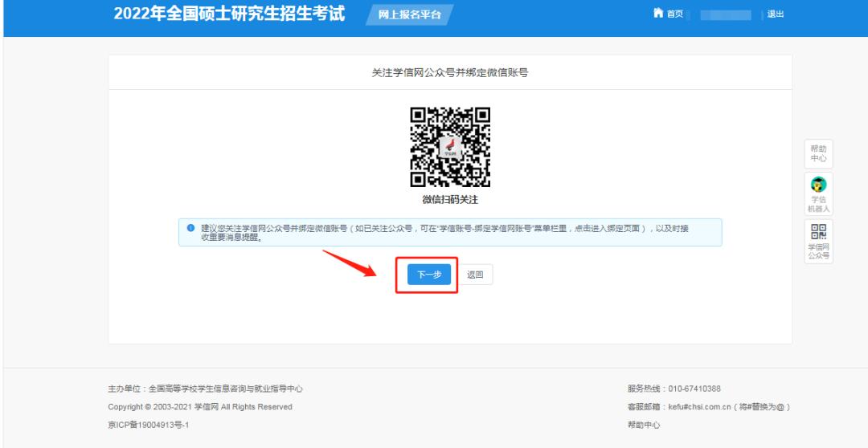Click the info icon in the blue notice

[x=191, y=228]
